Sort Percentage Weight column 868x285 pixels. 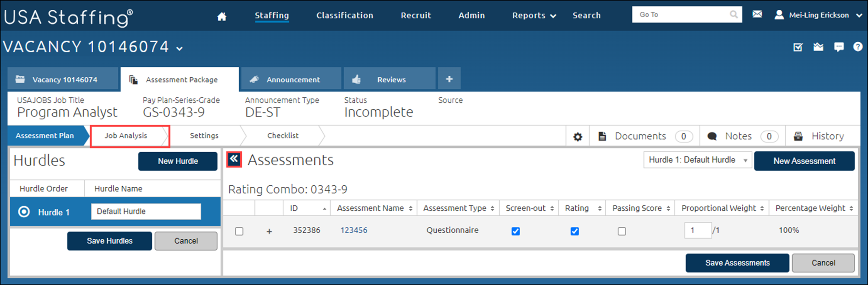[x=851, y=208]
